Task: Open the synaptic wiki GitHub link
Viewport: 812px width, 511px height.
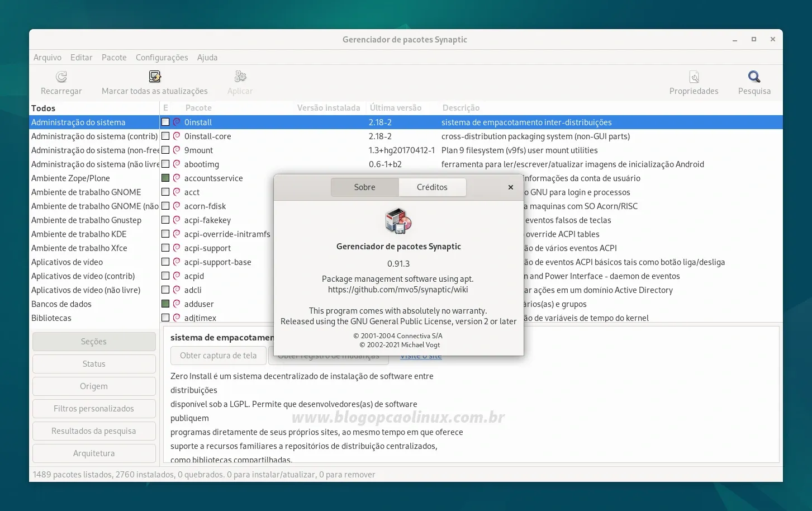Action: click(398, 290)
